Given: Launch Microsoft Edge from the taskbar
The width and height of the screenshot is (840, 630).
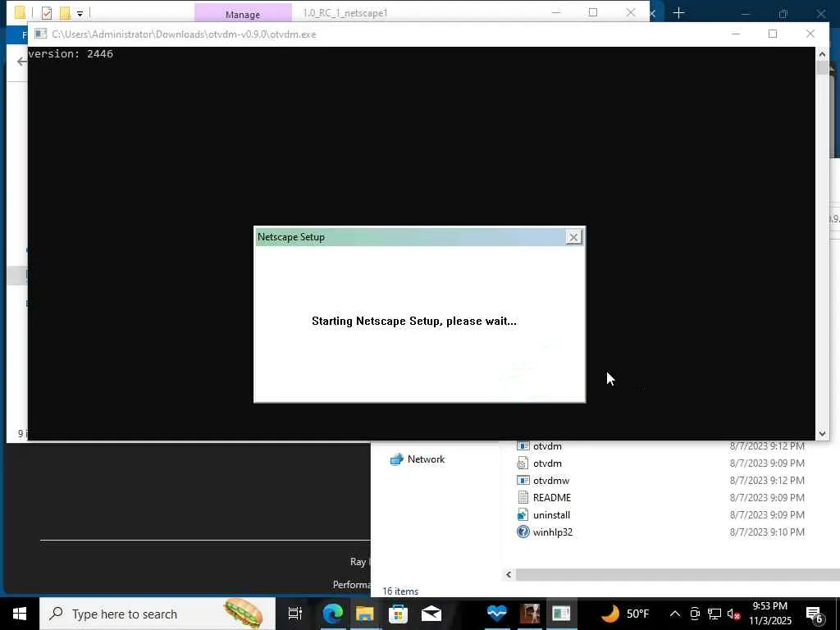Looking at the screenshot, I should point(332,614).
